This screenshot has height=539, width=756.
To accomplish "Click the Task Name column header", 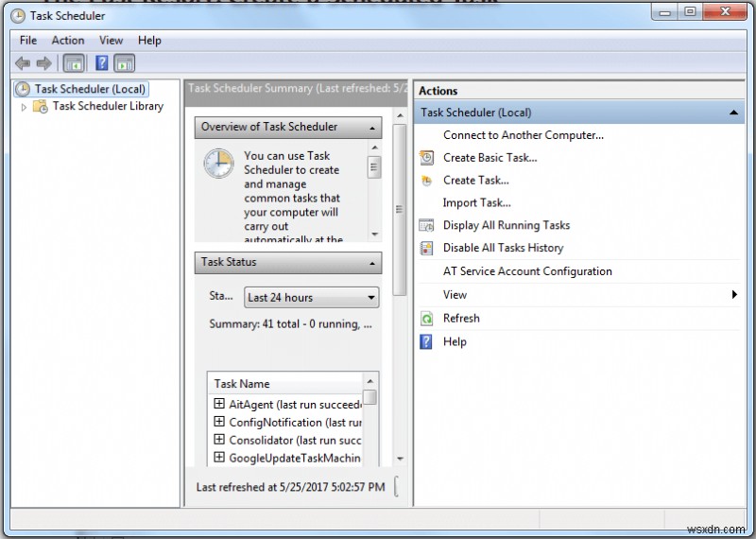I will (286, 384).
